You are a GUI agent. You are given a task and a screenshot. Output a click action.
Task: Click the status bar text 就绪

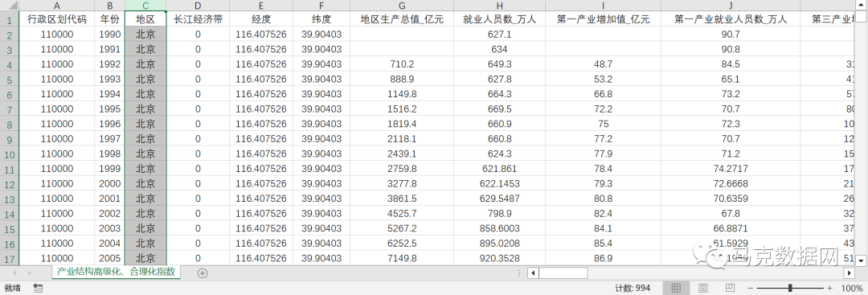(12, 288)
